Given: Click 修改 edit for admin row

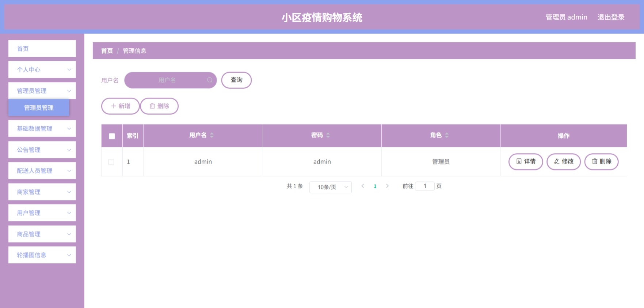Looking at the screenshot, I should click(564, 161).
